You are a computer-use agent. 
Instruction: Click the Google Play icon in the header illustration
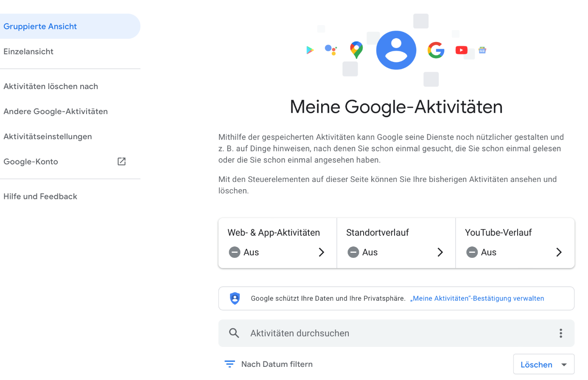pyautogui.click(x=310, y=50)
